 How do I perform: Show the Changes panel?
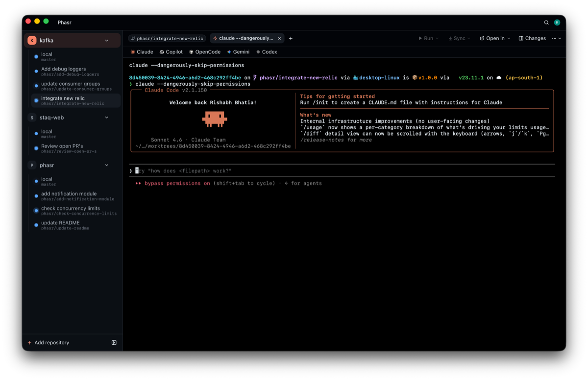532,38
